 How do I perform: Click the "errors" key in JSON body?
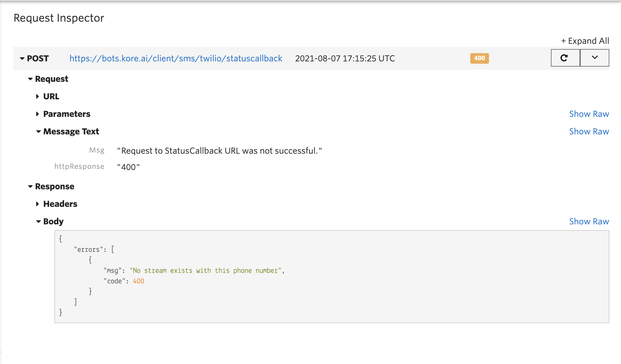(89, 249)
